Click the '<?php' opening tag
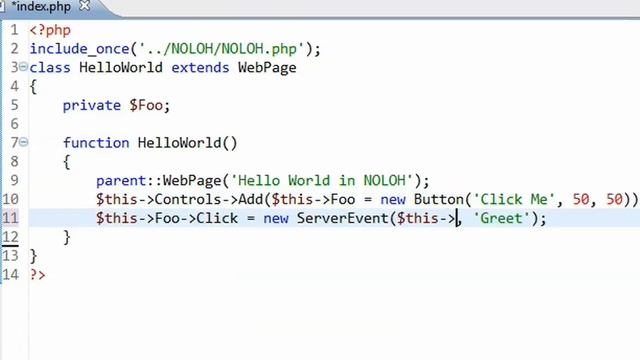The width and height of the screenshot is (640, 360). coord(50,31)
